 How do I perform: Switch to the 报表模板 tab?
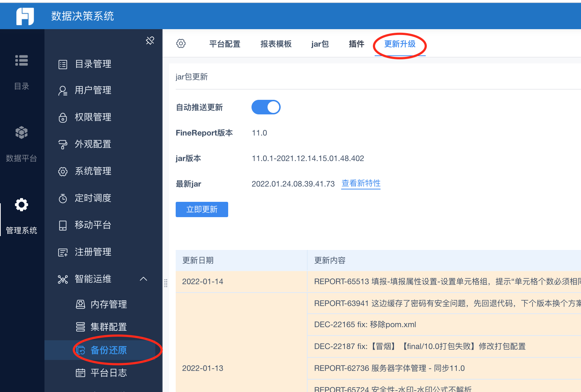[x=276, y=44]
